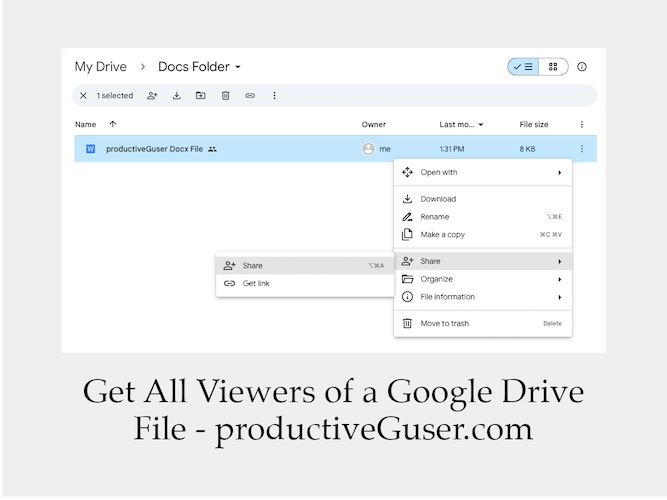Reverse sort direction arrow next to Name
This screenshot has width=667, height=500.
(x=113, y=124)
